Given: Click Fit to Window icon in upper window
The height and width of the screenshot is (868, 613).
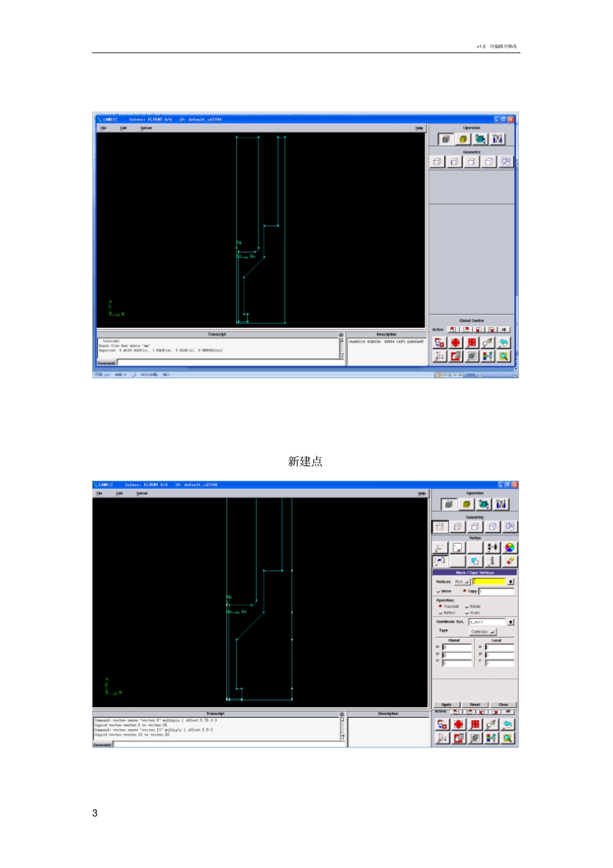Looking at the screenshot, I should click(x=439, y=343).
